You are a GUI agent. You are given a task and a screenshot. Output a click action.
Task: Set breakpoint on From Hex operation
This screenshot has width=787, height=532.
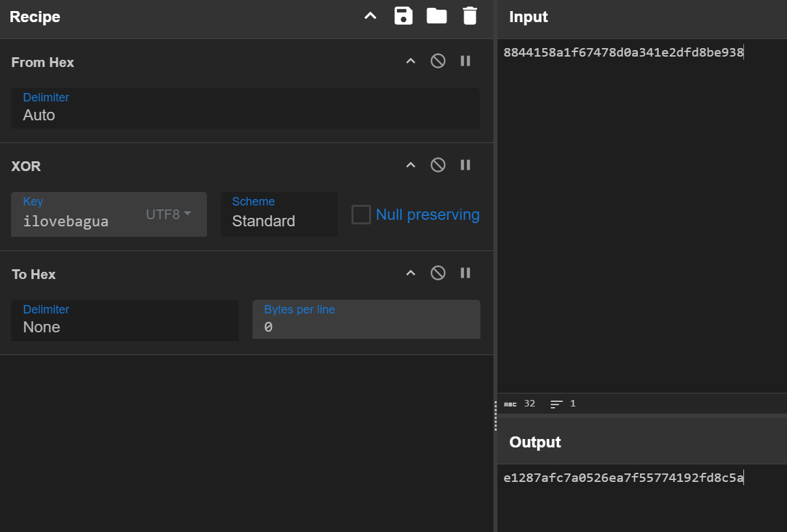click(465, 61)
